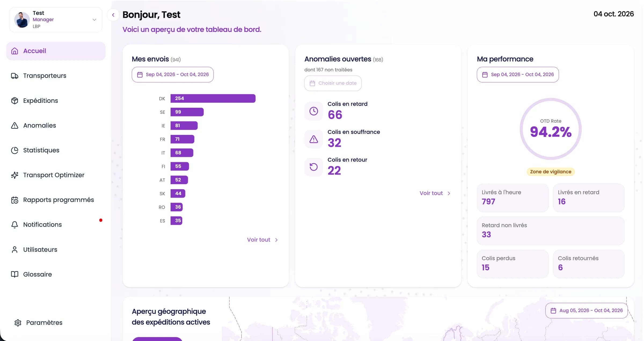Open the Transporteurs menu item
Screen dimensions: 644x341
[56, 76]
